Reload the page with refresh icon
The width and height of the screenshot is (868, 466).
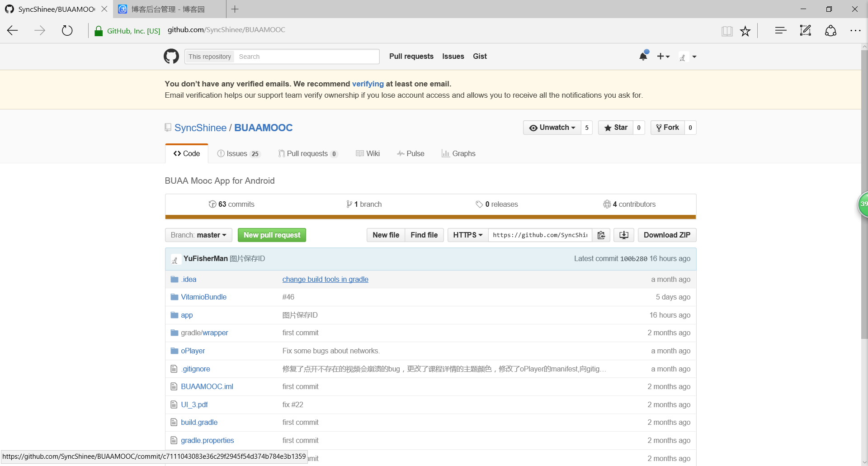pos(67,31)
